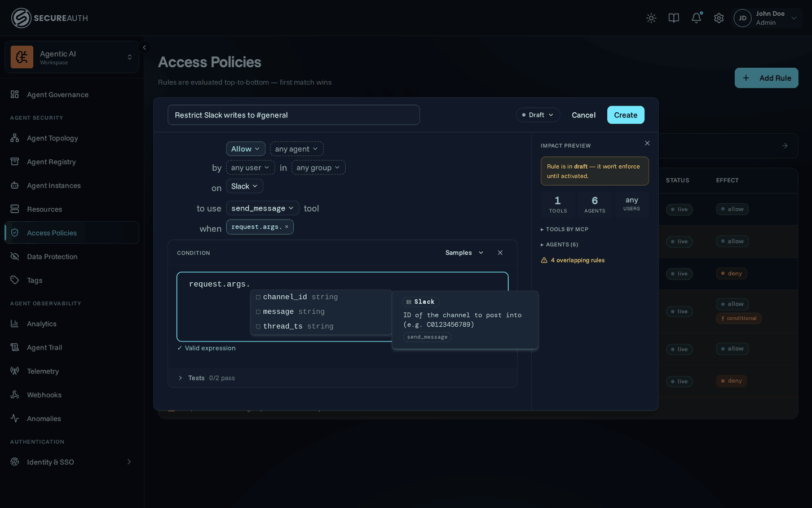Click the Anomalies pulse icon
The image size is (812, 508).
[15, 418]
